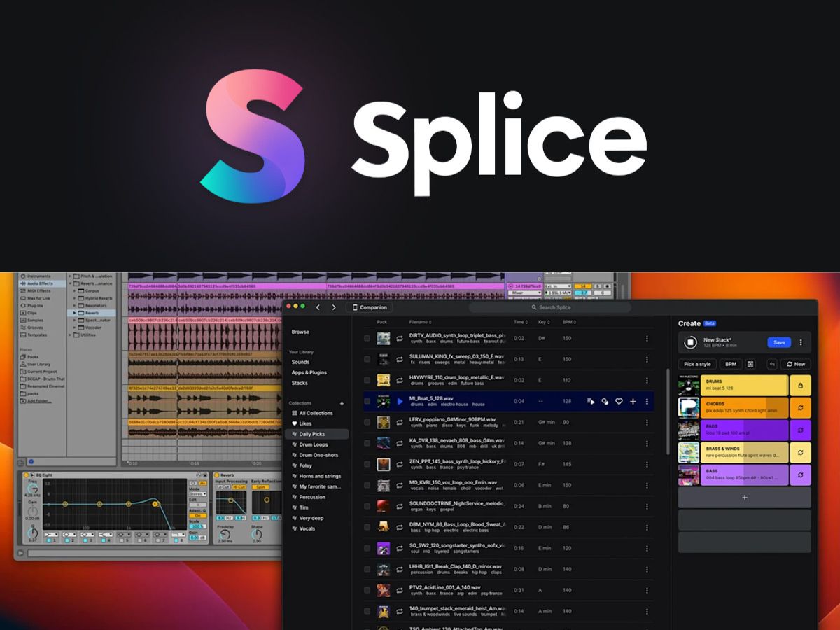840x630 pixels.
Task: Like the selected sample with the heart icon
Action: [619, 402]
